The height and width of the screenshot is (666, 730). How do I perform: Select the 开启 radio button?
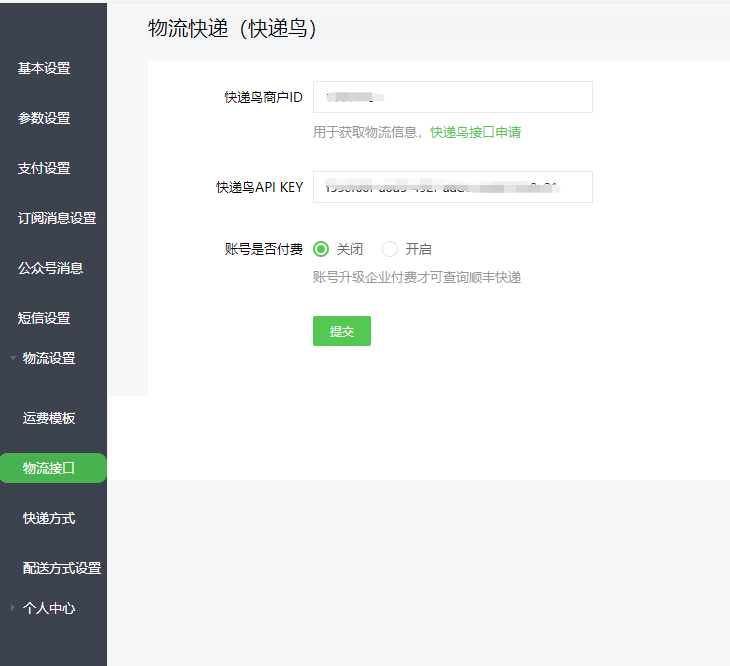[390, 249]
